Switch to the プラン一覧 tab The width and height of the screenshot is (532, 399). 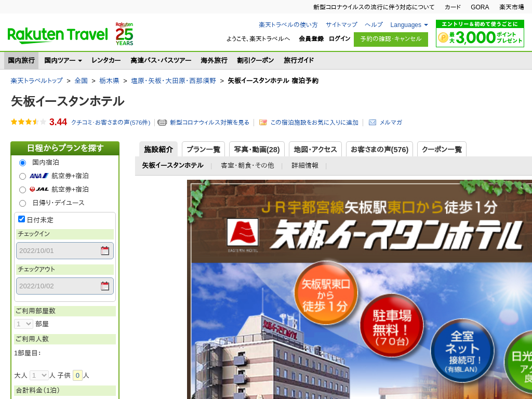pos(204,149)
